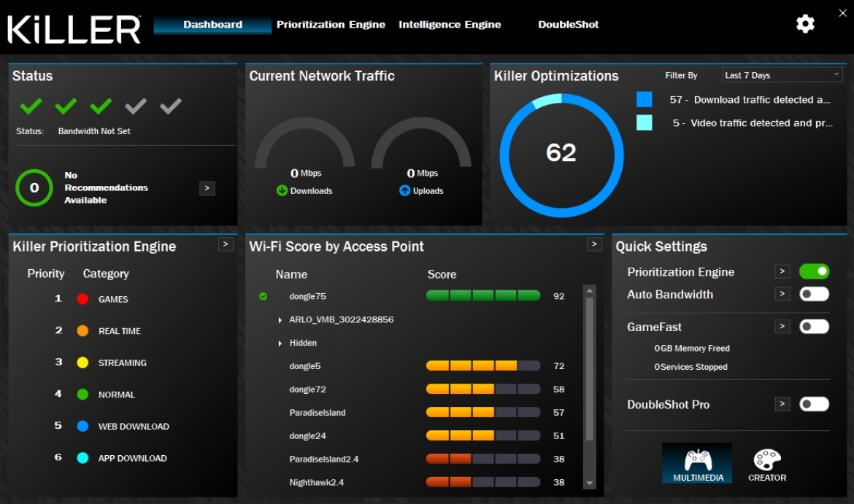Screen dimensions: 854x504
Task: Enable the Auto Bandwidth toggle
Action: [x=815, y=294]
